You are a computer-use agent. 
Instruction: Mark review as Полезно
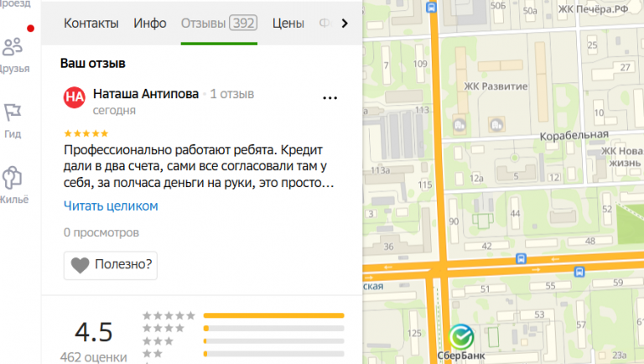111,265
